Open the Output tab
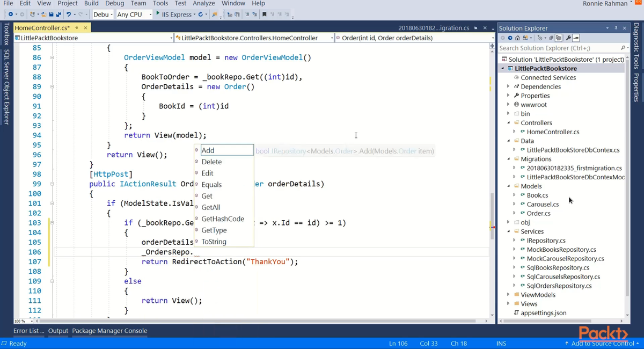The height and width of the screenshot is (349, 644). click(x=58, y=331)
